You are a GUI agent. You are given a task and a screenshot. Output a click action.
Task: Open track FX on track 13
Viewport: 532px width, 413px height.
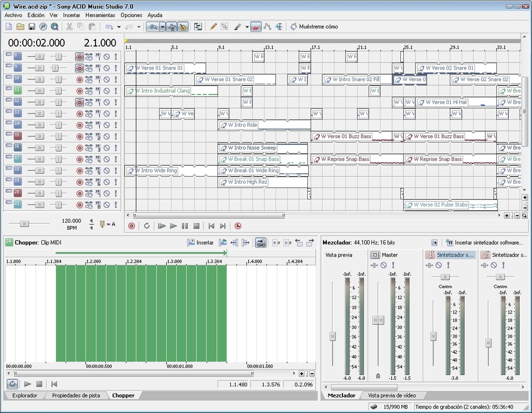[x=89, y=114]
